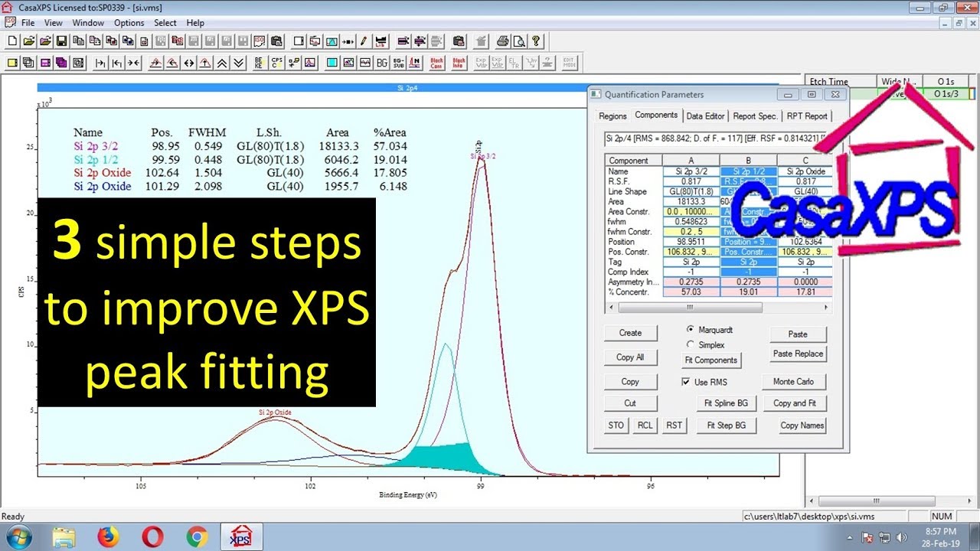Image resolution: width=980 pixels, height=551 pixels.
Task: Click the Cut button
Action: [630, 403]
